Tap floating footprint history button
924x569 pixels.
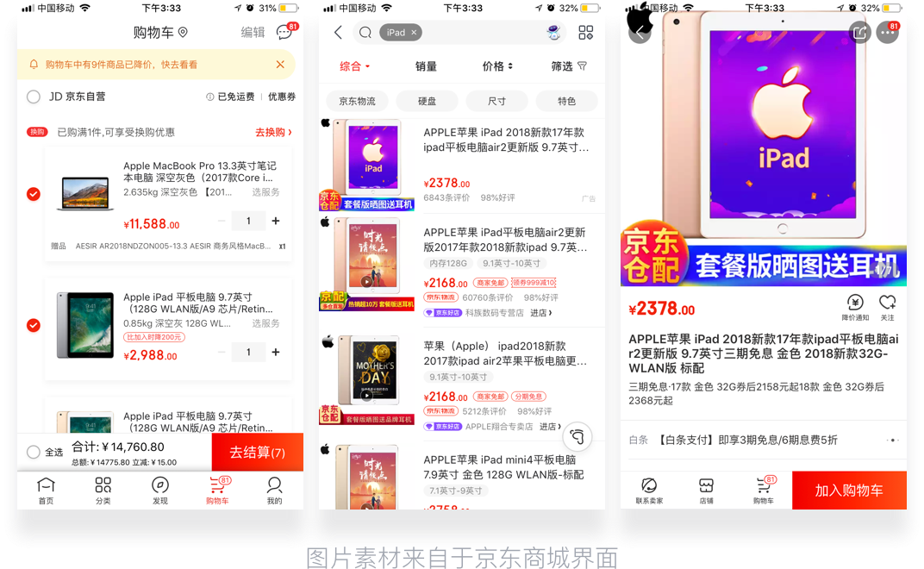point(577,436)
